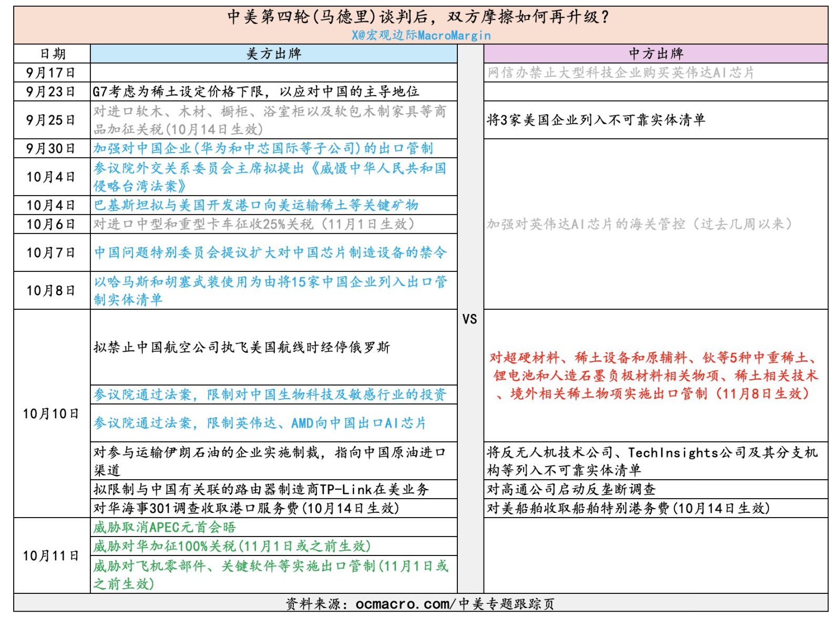The width and height of the screenshot is (840, 627).
Task: Select the 威胁取消APEC元首会晤 entry
Action: (165, 527)
